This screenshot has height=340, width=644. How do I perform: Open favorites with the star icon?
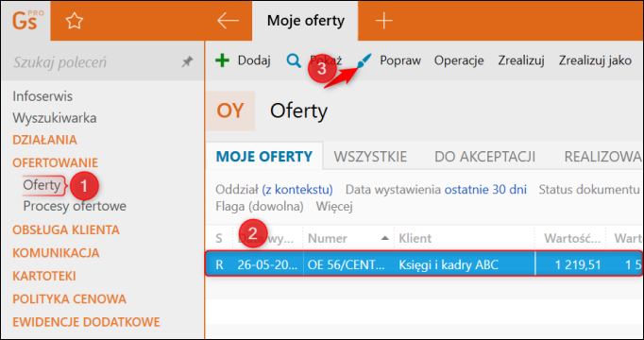[75, 21]
